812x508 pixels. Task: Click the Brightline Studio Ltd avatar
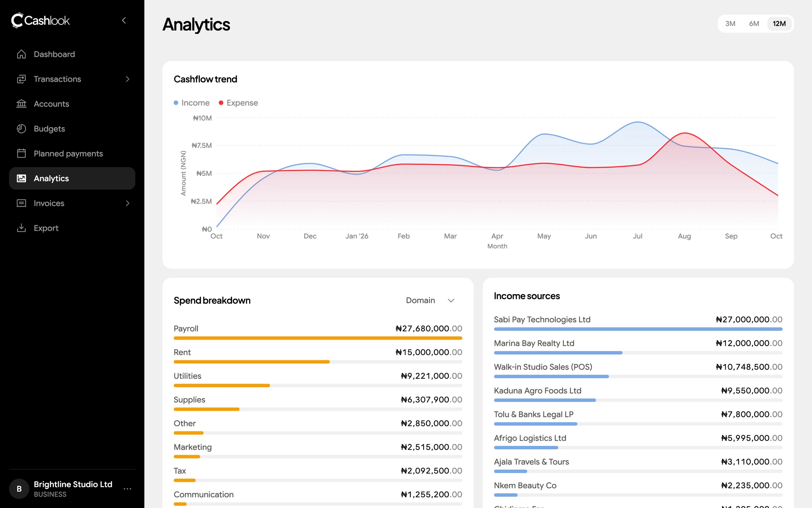coord(19,489)
